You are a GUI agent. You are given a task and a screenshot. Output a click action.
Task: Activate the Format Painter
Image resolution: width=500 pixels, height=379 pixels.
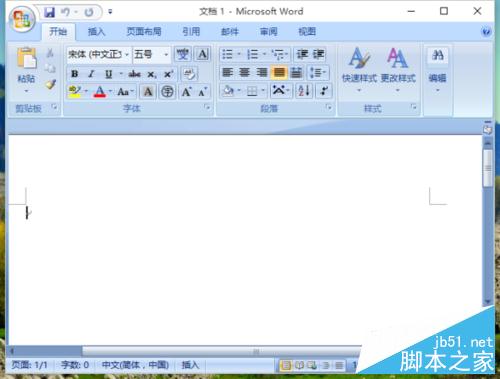[50, 84]
